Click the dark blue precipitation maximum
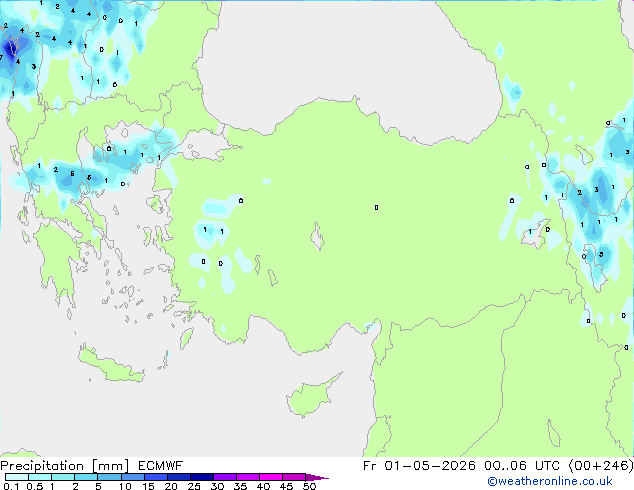634x490 pixels. pos(10,49)
